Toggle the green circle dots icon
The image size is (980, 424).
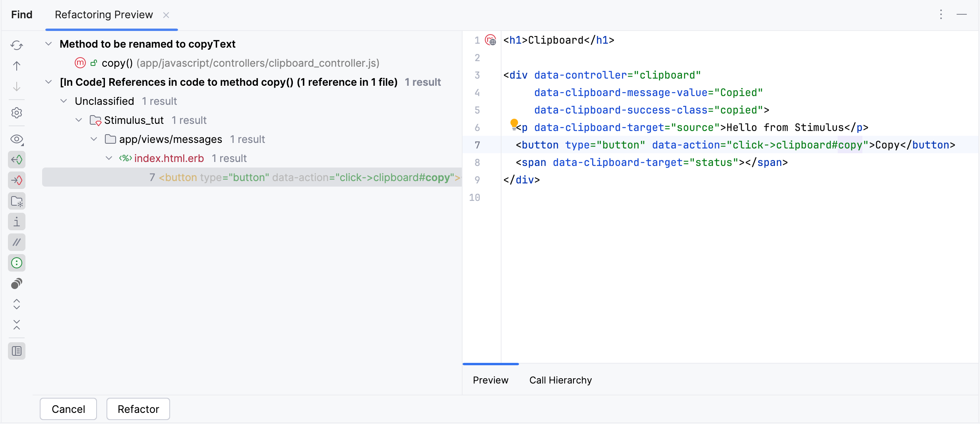tap(17, 263)
